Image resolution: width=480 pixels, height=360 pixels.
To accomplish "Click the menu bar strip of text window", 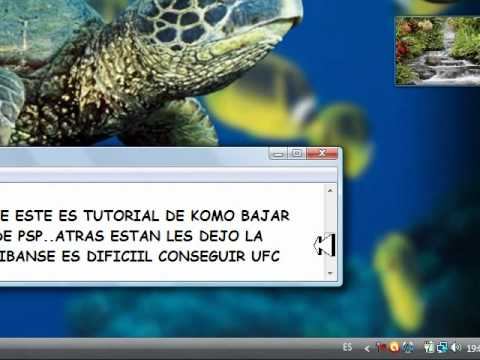I will pos(168,174).
